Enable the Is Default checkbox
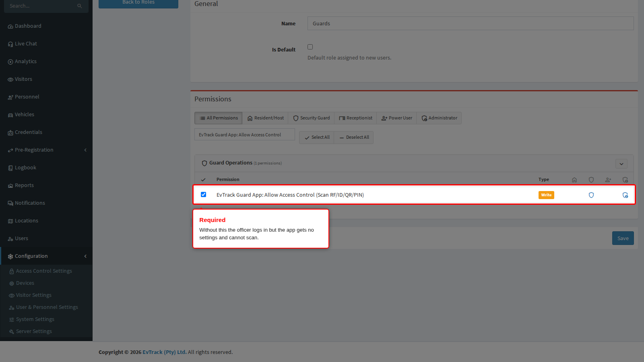This screenshot has height=362, width=644. 310,47
